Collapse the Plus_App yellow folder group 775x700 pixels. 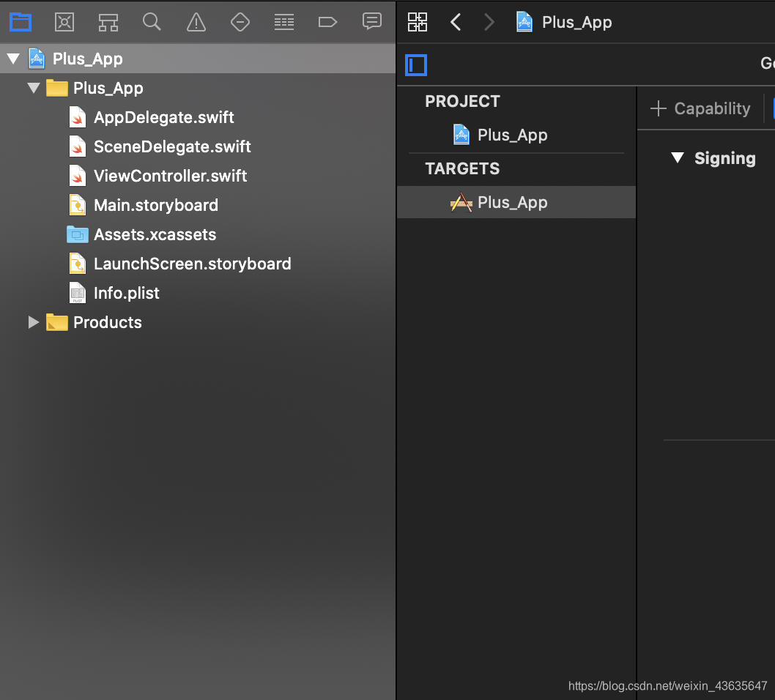(34, 89)
